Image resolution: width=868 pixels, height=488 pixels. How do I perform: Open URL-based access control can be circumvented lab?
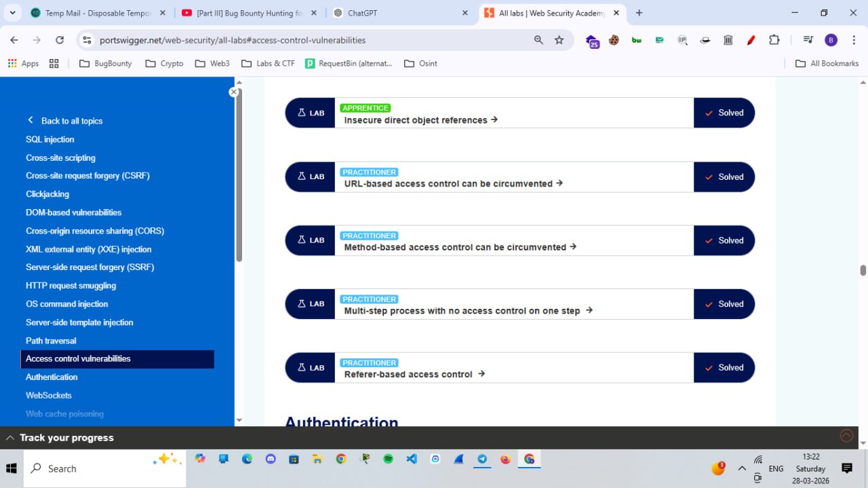(454, 183)
